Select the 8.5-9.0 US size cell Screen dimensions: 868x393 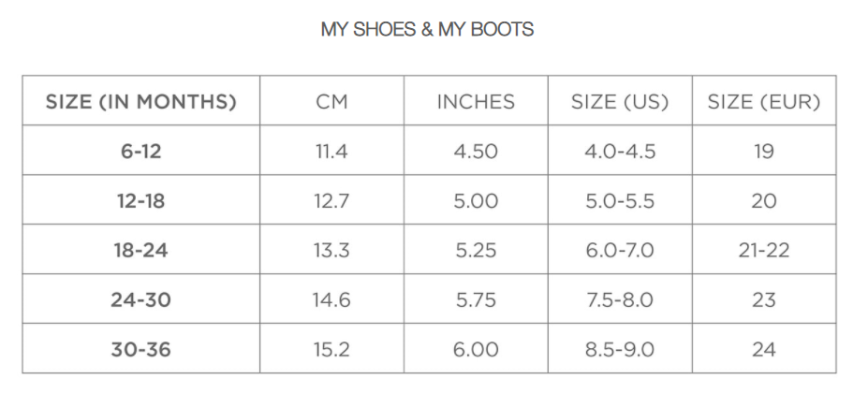(620, 350)
